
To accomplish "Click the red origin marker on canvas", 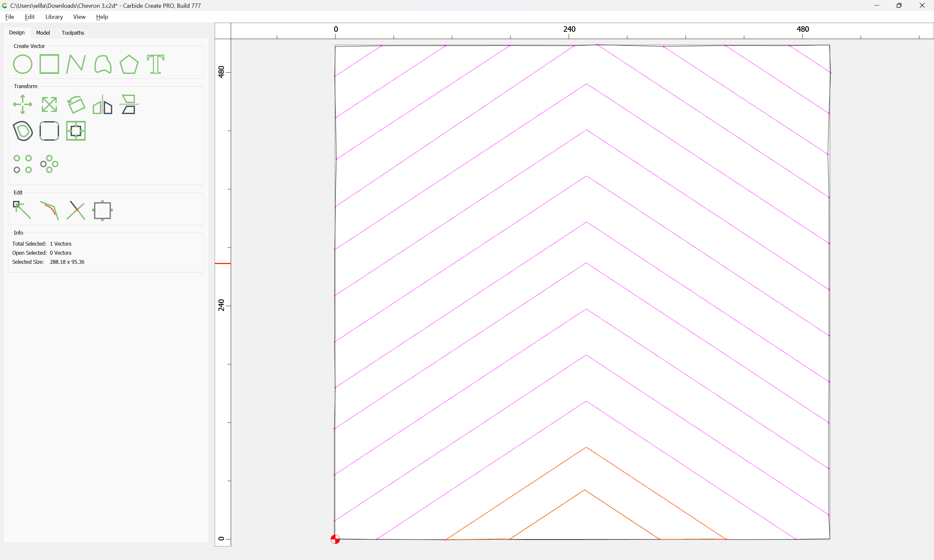I will (x=335, y=539).
